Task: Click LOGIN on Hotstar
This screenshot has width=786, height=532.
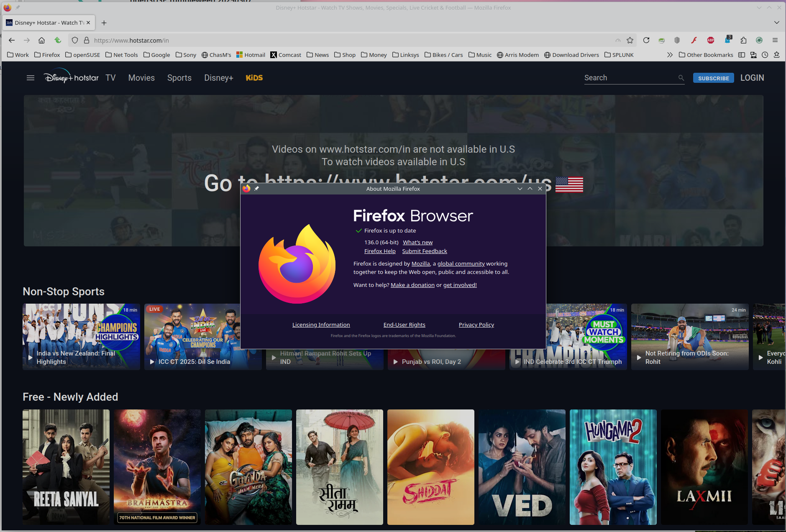Action: point(752,78)
